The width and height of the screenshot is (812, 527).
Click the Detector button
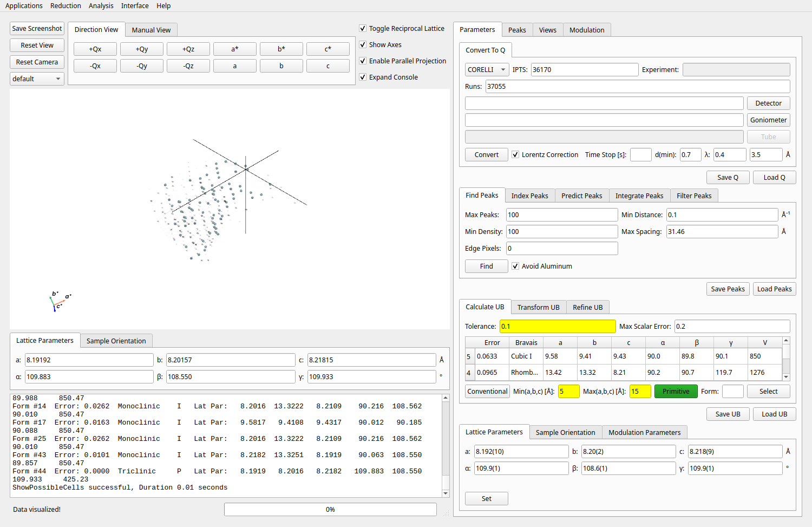[769, 103]
